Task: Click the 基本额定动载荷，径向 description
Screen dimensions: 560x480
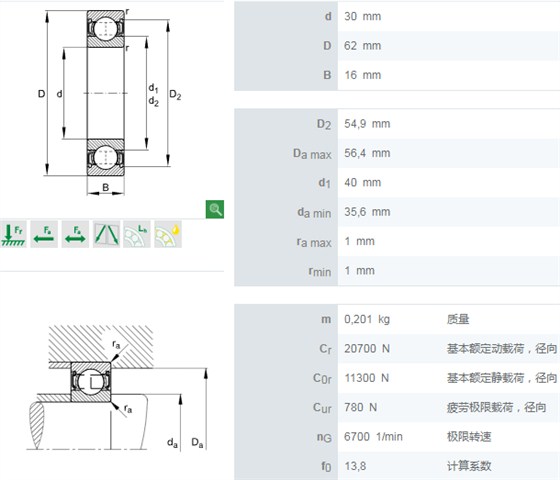Action: tap(502, 349)
